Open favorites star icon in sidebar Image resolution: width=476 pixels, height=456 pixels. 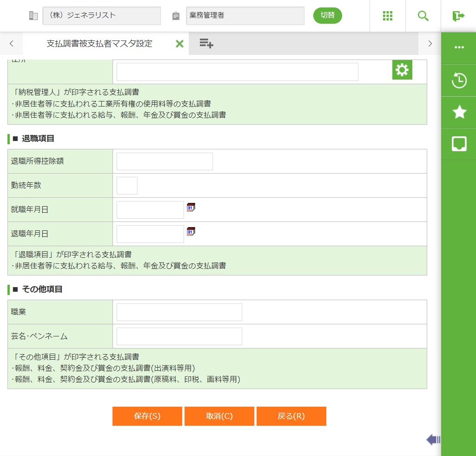(459, 112)
